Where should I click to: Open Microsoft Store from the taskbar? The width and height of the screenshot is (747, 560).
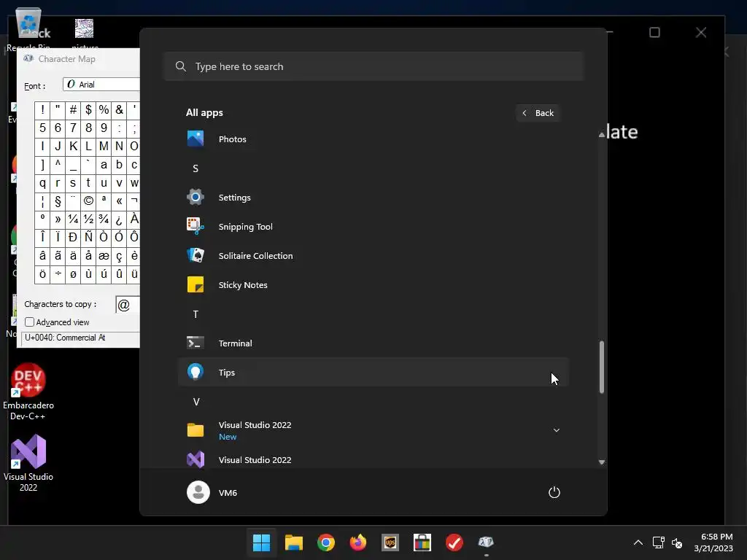point(422,542)
